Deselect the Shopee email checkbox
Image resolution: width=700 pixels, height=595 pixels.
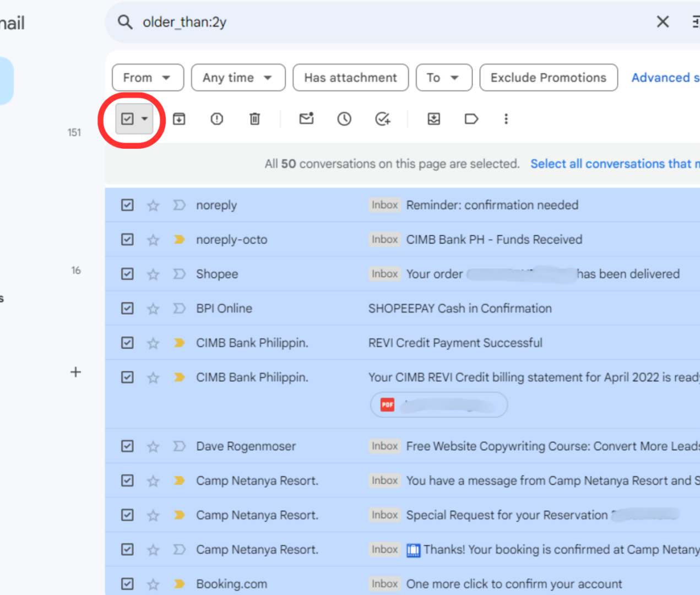point(127,273)
